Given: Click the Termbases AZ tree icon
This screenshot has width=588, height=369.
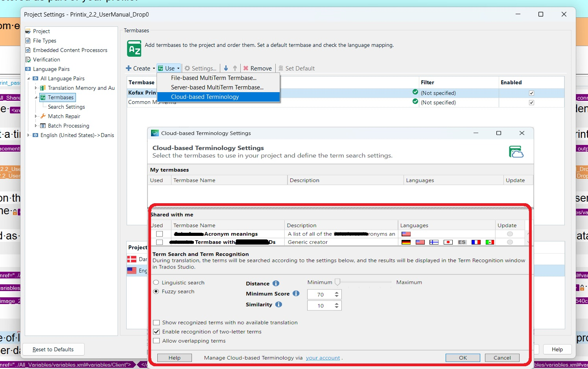Looking at the screenshot, I should 43,97.
